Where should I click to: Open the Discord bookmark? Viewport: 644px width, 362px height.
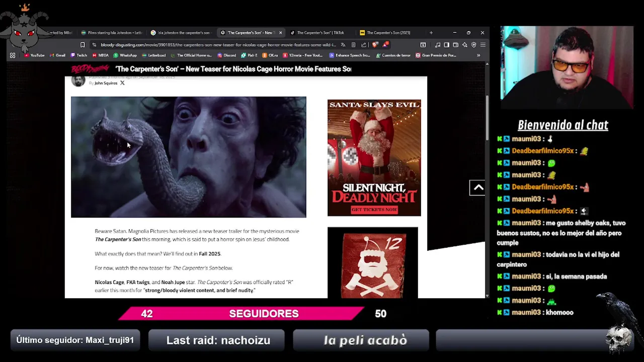227,55
